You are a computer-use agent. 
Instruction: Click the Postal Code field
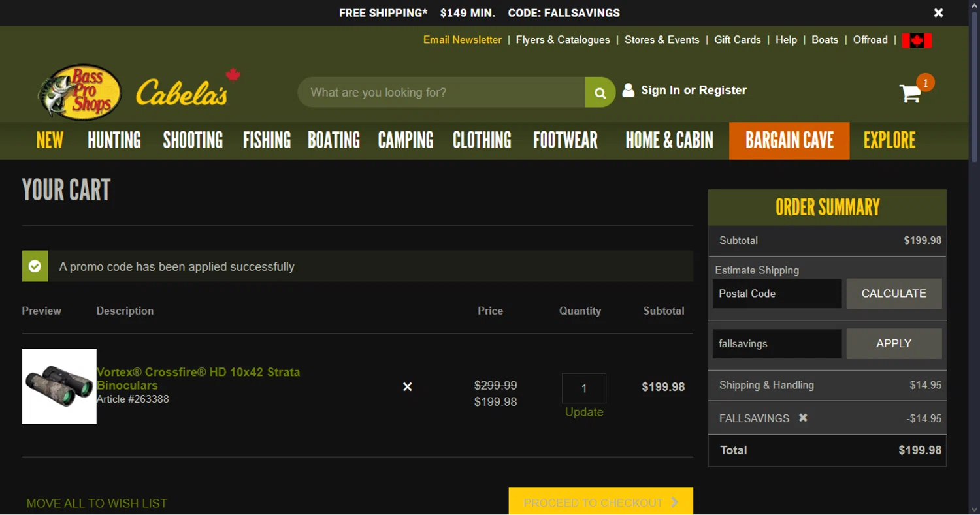click(777, 294)
